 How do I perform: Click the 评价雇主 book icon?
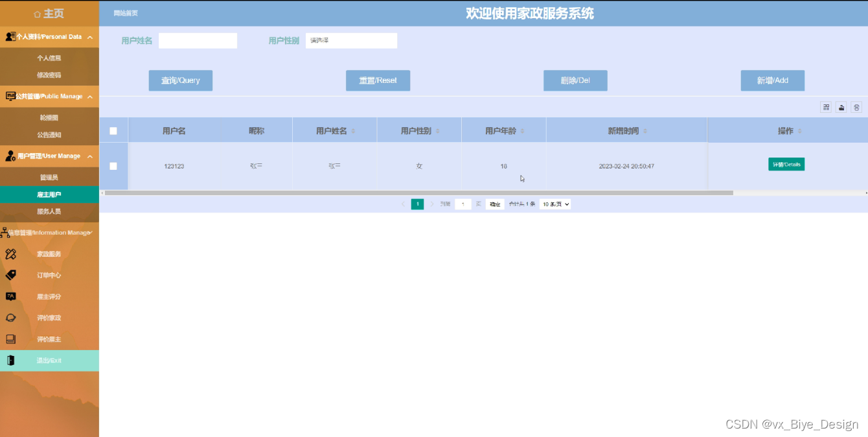tap(10, 339)
